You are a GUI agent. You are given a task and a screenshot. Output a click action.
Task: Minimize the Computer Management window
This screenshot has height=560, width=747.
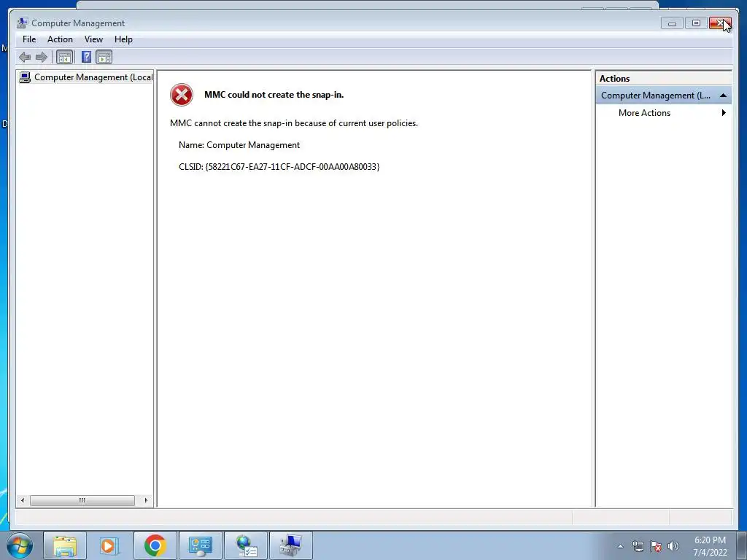672,23
